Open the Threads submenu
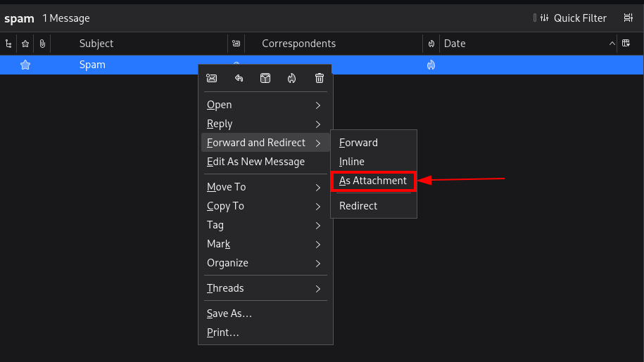This screenshot has height=362, width=644. tap(265, 288)
